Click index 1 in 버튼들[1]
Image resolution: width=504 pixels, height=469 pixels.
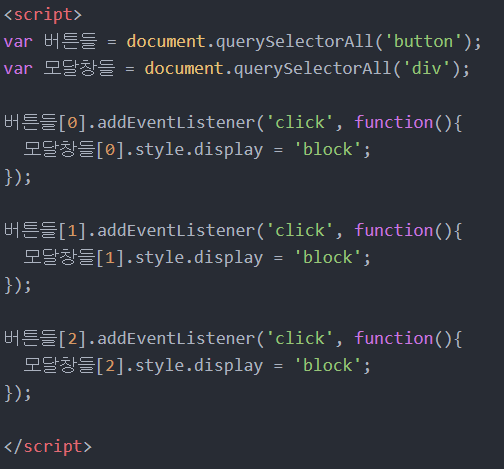point(72,231)
